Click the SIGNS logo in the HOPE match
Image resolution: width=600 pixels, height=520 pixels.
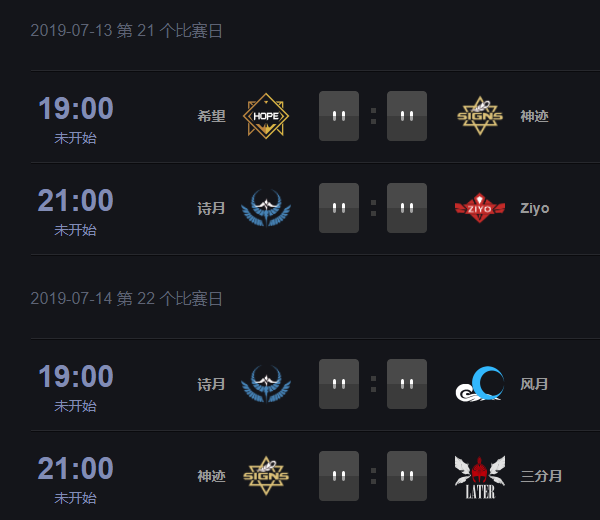point(480,116)
